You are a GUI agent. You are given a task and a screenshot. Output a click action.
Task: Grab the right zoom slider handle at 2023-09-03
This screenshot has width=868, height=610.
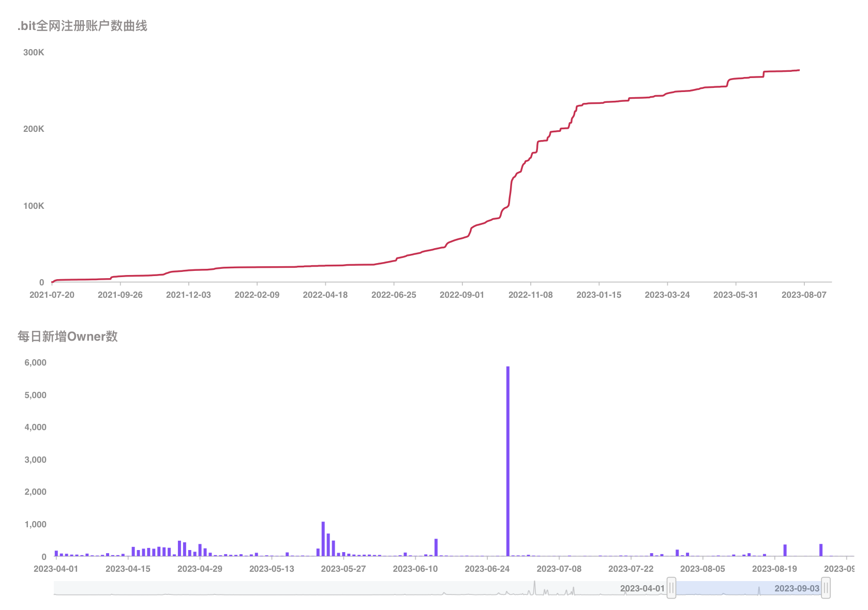tap(826, 588)
